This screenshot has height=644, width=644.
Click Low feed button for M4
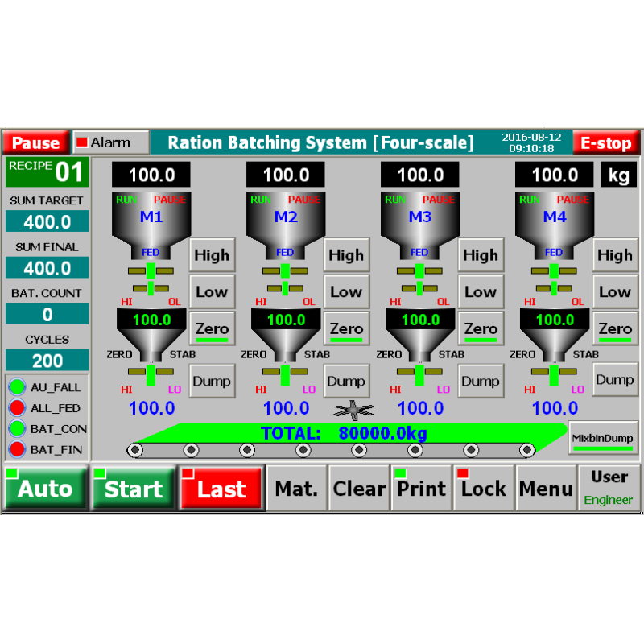[615, 291]
